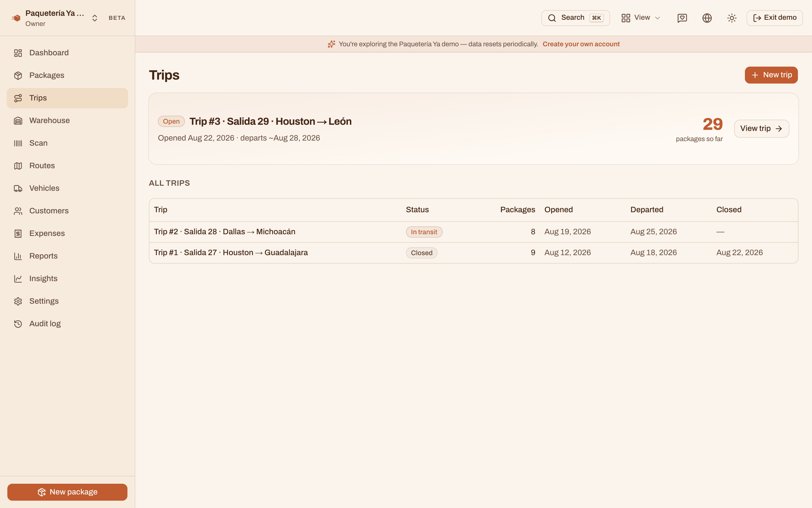Open the Reports page
The image size is (812, 508).
tap(67, 256)
